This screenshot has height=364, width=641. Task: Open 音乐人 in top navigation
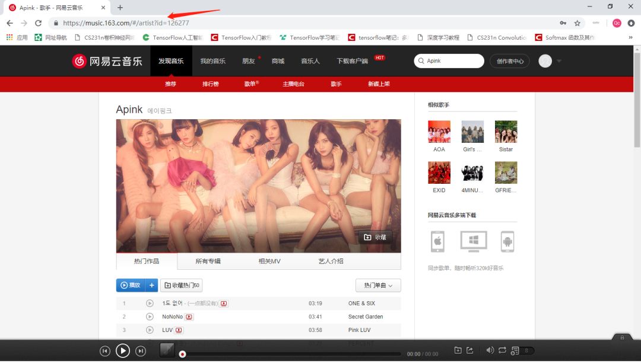(x=310, y=61)
